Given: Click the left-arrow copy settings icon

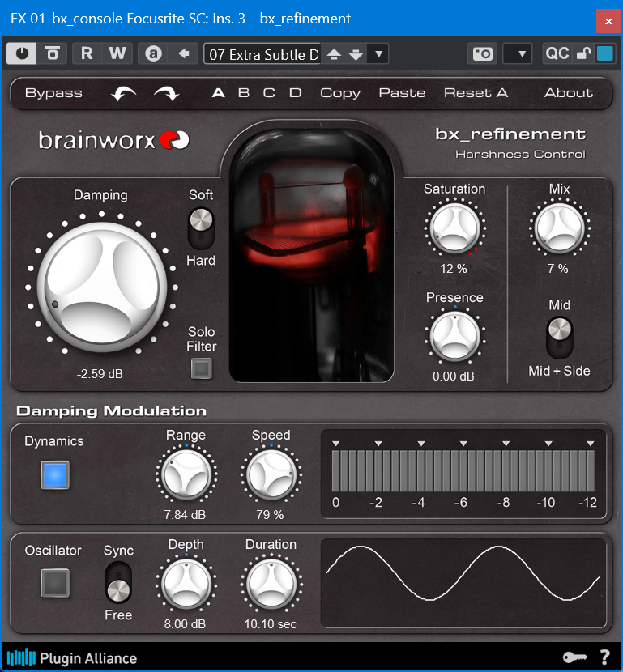Looking at the screenshot, I should click(184, 53).
